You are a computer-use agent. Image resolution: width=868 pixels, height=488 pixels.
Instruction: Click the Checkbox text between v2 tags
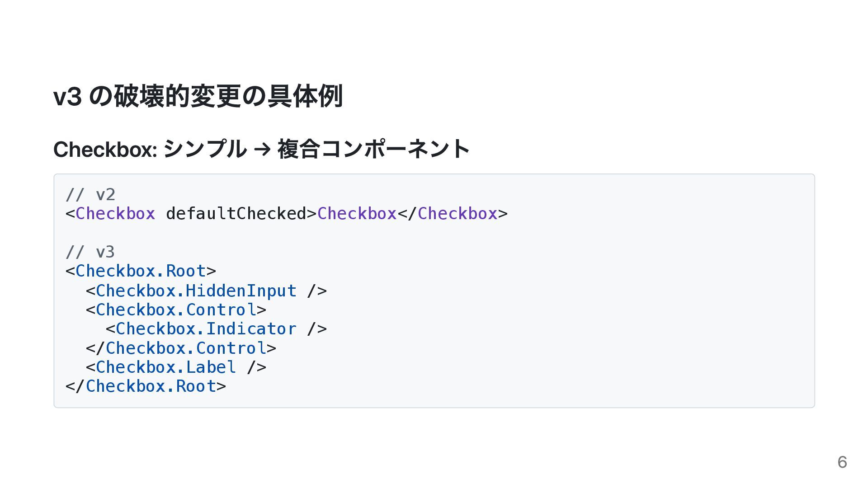tap(357, 214)
